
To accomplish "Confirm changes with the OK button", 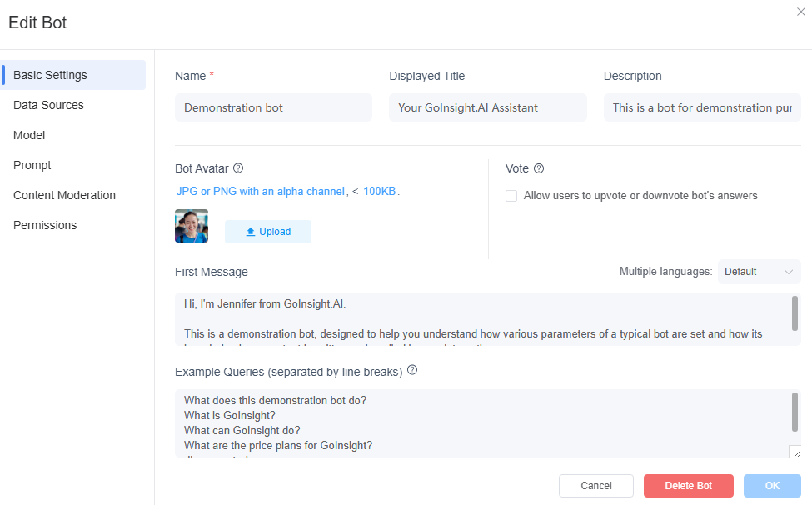I will point(772,485).
